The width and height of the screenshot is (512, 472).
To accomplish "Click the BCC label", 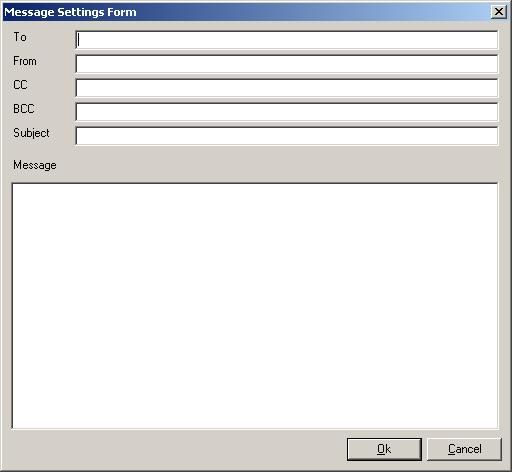I will pyautogui.click(x=24, y=109).
